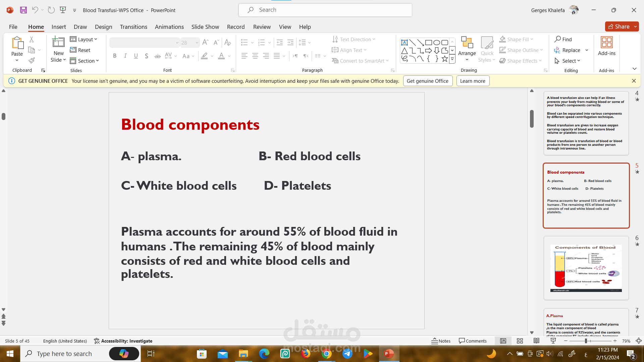Select the Format Painter brush

click(x=32, y=61)
